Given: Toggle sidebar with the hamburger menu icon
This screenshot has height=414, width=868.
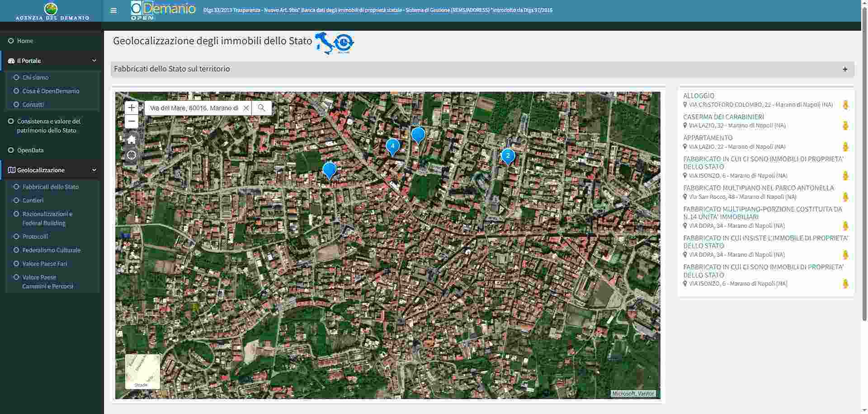Looking at the screenshot, I should click(x=113, y=10).
